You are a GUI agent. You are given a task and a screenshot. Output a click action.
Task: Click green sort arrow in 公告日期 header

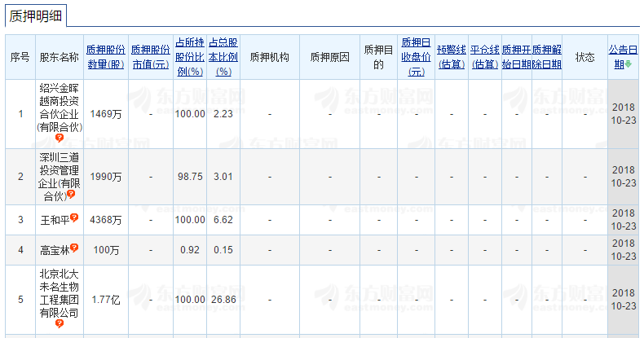click(628, 64)
